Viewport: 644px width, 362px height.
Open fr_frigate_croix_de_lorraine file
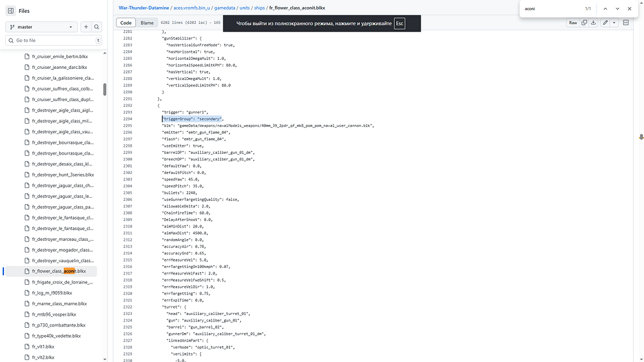click(x=62, y=282)
